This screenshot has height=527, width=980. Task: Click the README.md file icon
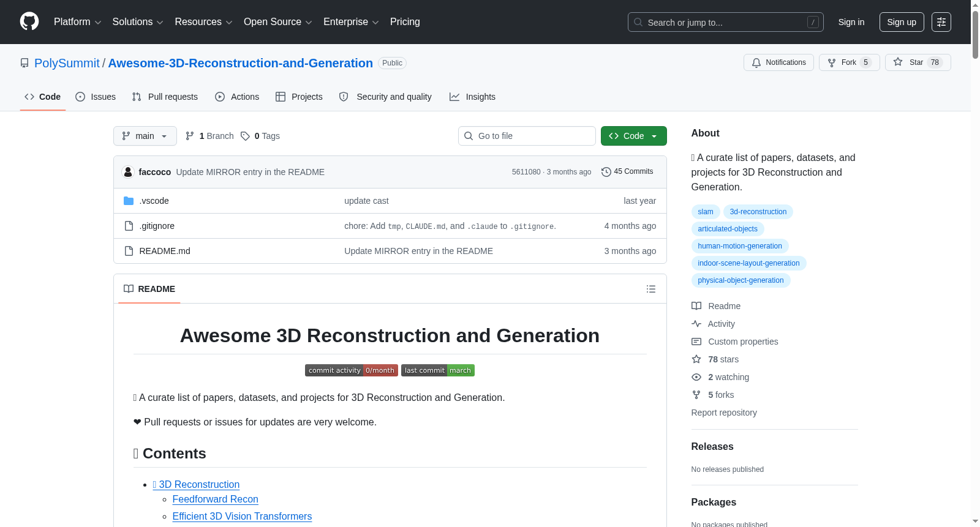tap(129, 251)
